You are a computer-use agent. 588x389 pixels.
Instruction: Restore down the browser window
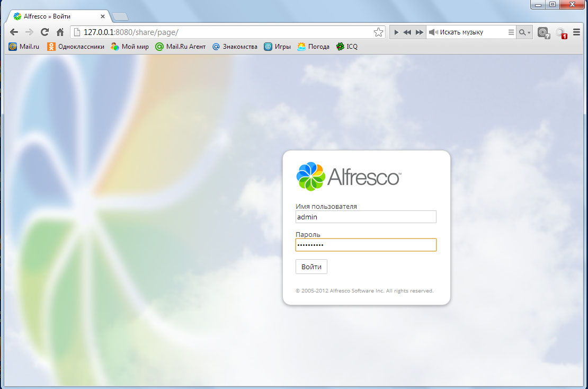(x=553, y=4)
